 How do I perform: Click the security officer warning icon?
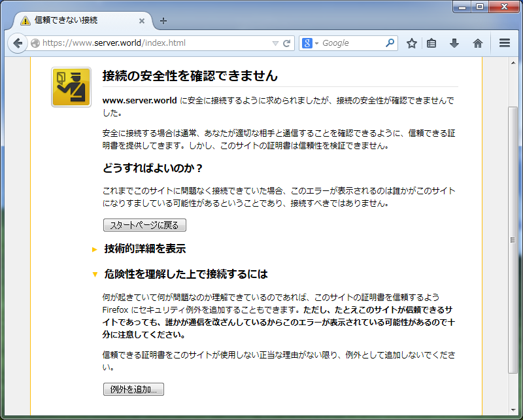pyautogui.click(x=71, y=87)
